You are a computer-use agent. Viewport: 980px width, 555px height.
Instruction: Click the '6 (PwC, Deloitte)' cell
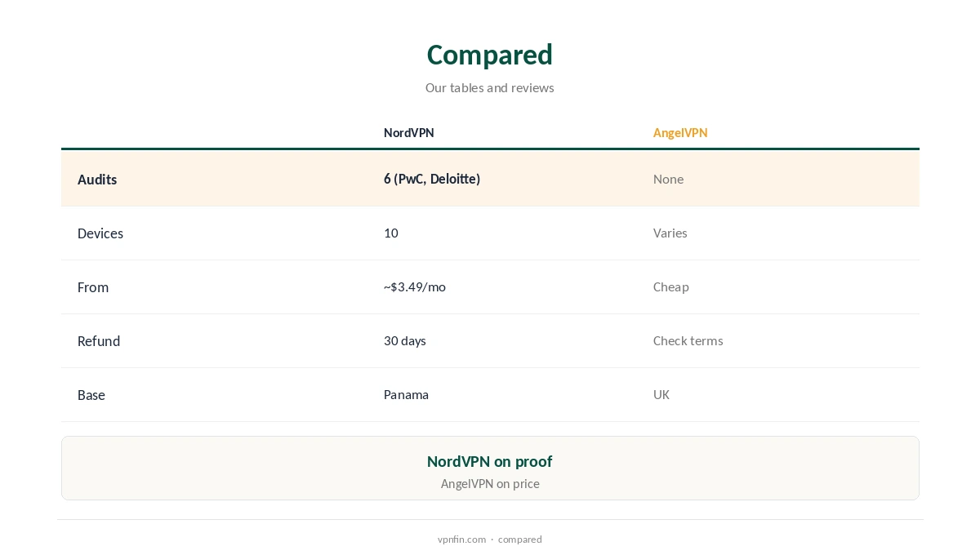[x=432, y=179]
